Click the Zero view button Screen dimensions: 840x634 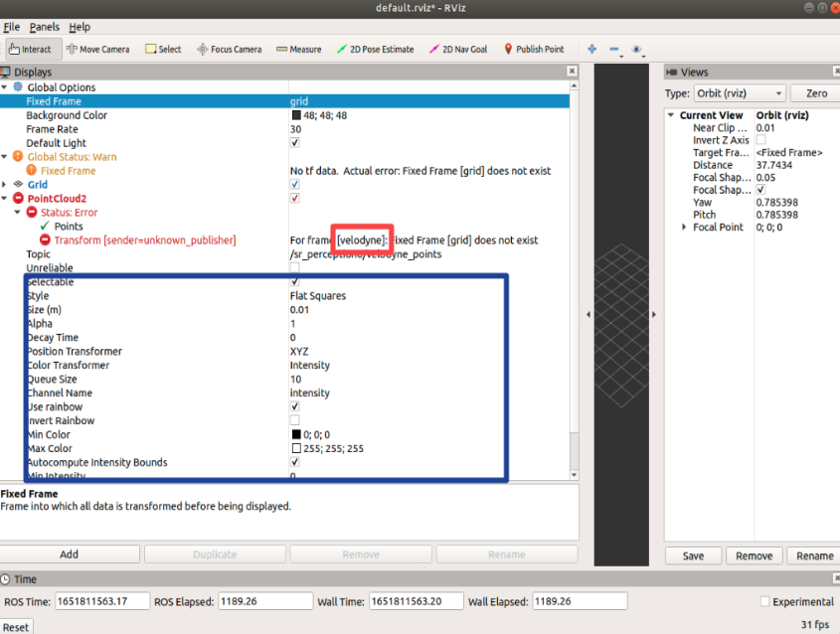pos(816,93)
